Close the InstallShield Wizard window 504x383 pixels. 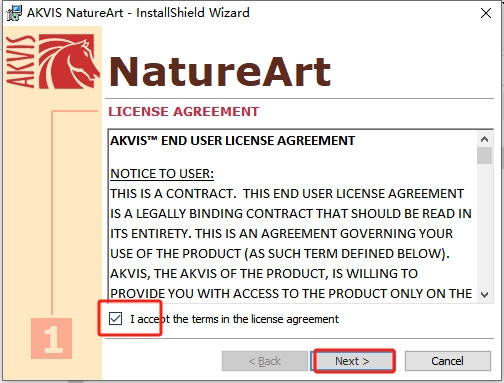click(x=486, y=13)
